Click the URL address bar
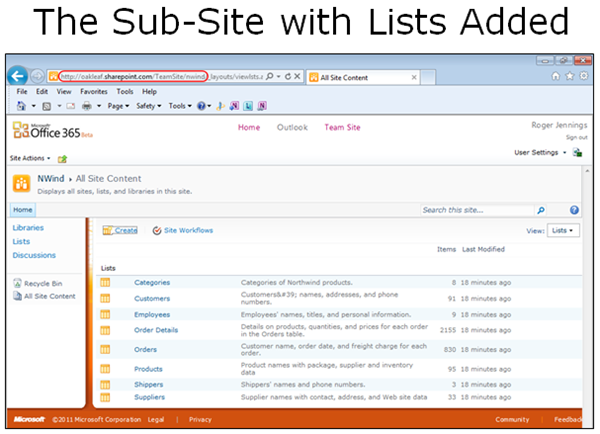The height and width of the screenshot is (434, 600). click(161, 77)
